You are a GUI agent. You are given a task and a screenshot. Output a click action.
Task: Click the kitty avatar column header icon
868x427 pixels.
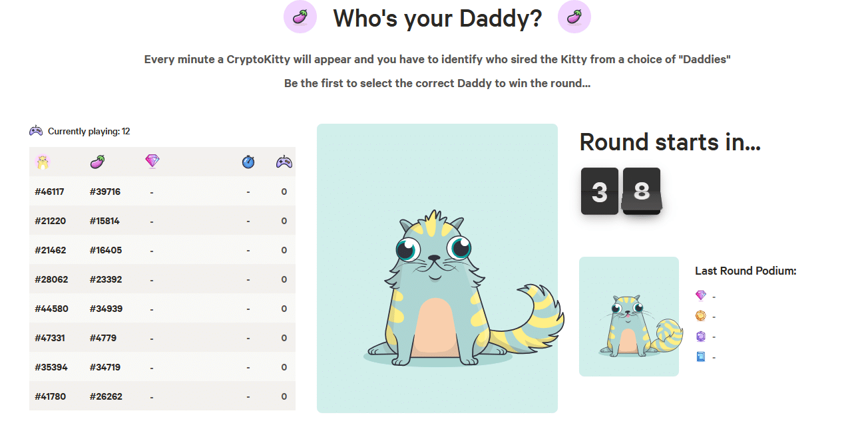pyautogui.click(x=43, y=162)
